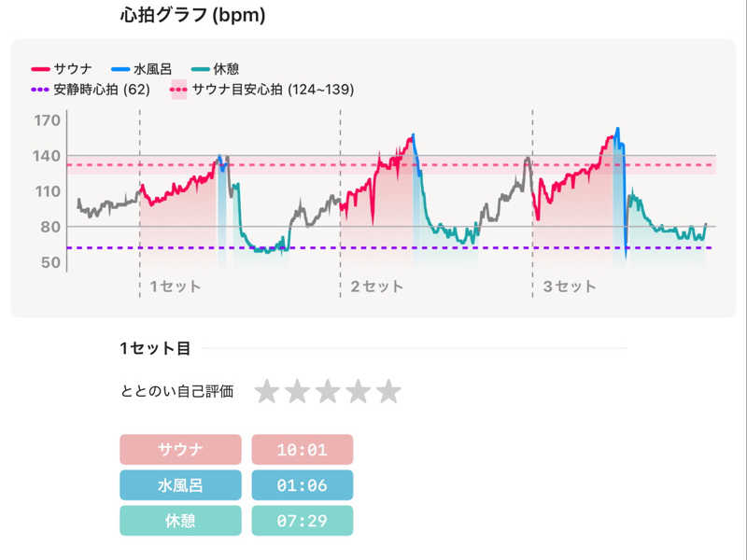Click the second rating star
The height and width of the screenshot is (560, 747).
298,392
